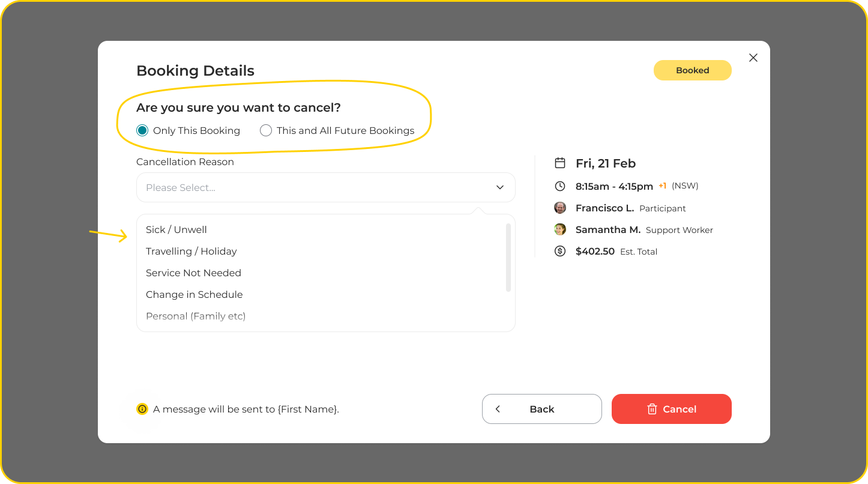868x484 pixels.
Task: Click the Booked status badge
Action: pyautogui.click(x=692, y=70)
